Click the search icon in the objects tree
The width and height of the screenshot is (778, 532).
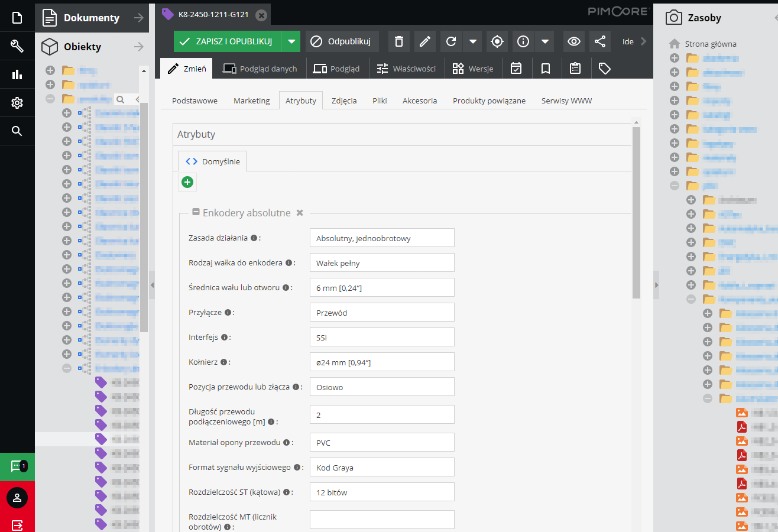pos(120,99)
